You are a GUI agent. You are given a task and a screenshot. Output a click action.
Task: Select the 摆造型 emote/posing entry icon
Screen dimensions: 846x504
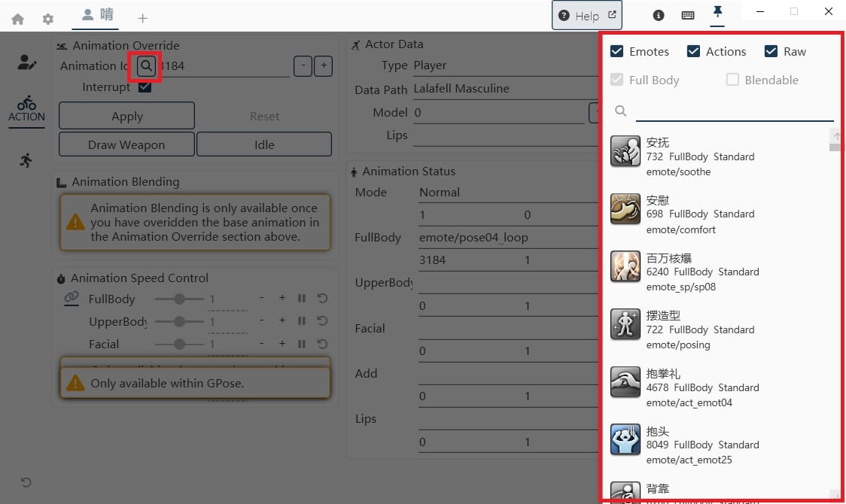click(x=625, y=324)
